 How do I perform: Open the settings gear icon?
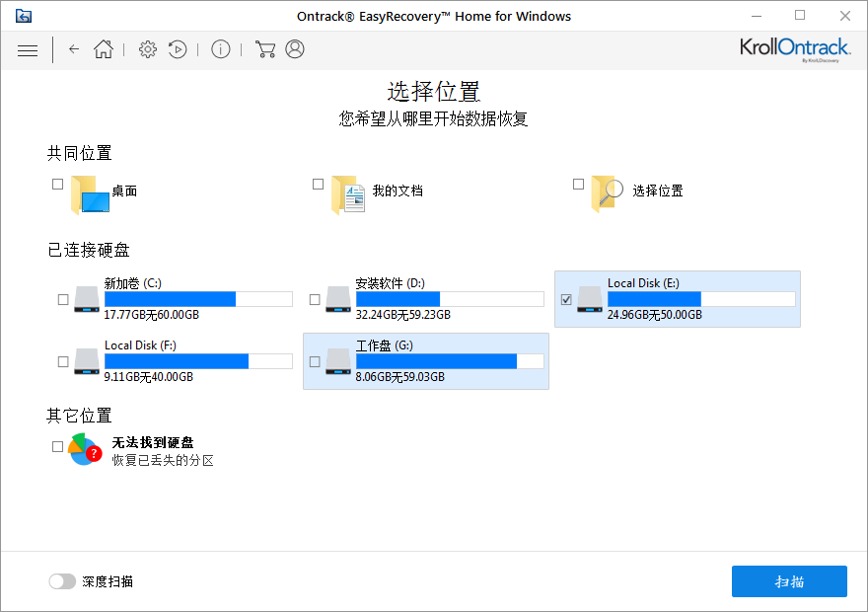tap(147, 49)
